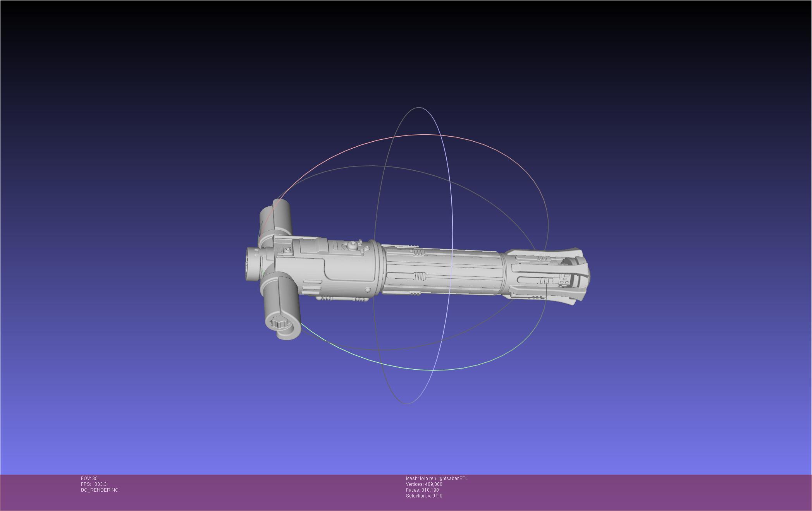Screen dimensions: 812x511
Task: Click the 'FOV: 35' readout
Action: [x=89, y=478]
